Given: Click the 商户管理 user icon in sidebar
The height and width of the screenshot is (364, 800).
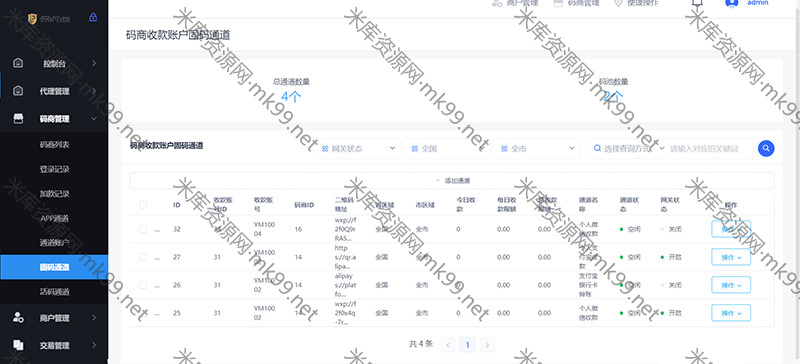Looking at the screenshot, I should point(18,318).
